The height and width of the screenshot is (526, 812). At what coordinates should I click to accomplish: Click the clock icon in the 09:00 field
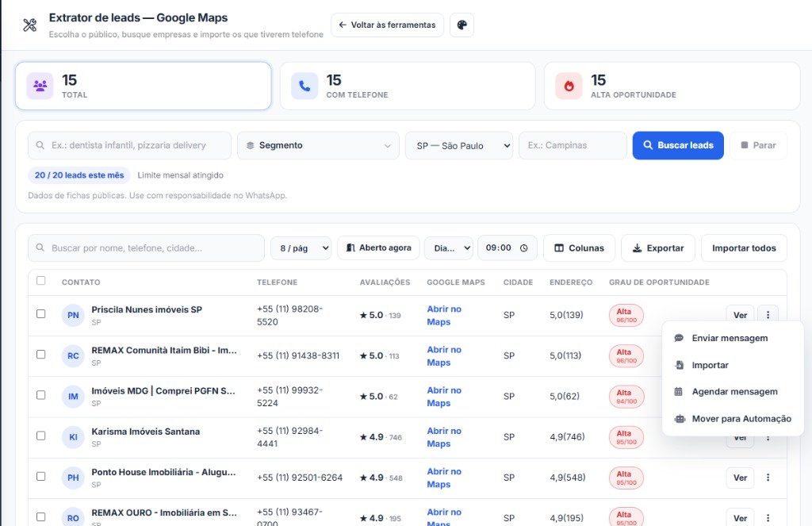pos(523,248)
